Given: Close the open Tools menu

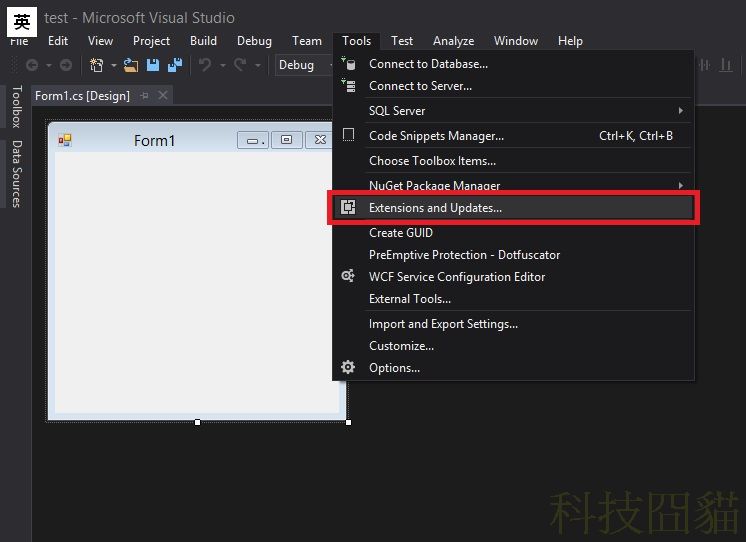Looking at the screenshot, I should coord(356,41).
